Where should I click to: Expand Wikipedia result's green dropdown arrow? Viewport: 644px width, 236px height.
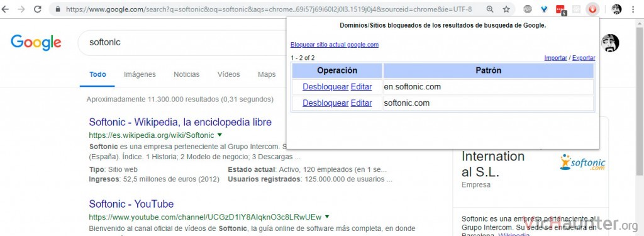tap(219, 135)
